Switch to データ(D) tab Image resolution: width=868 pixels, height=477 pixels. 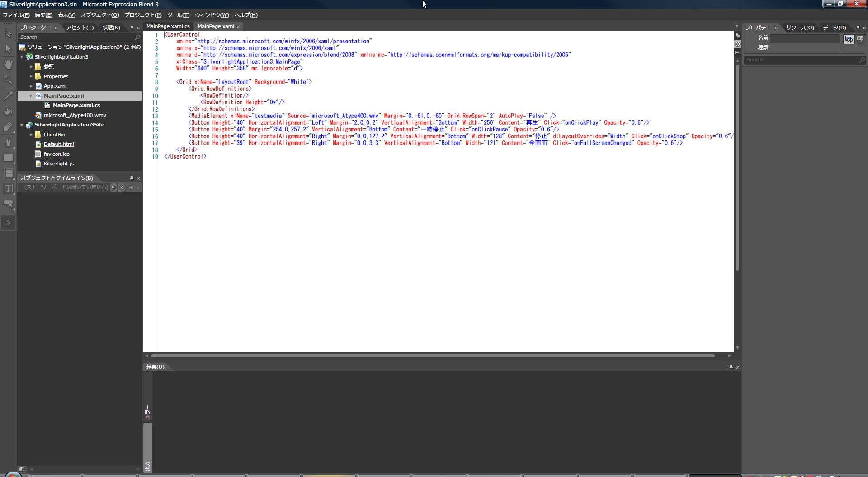click(x=835, y=28)
